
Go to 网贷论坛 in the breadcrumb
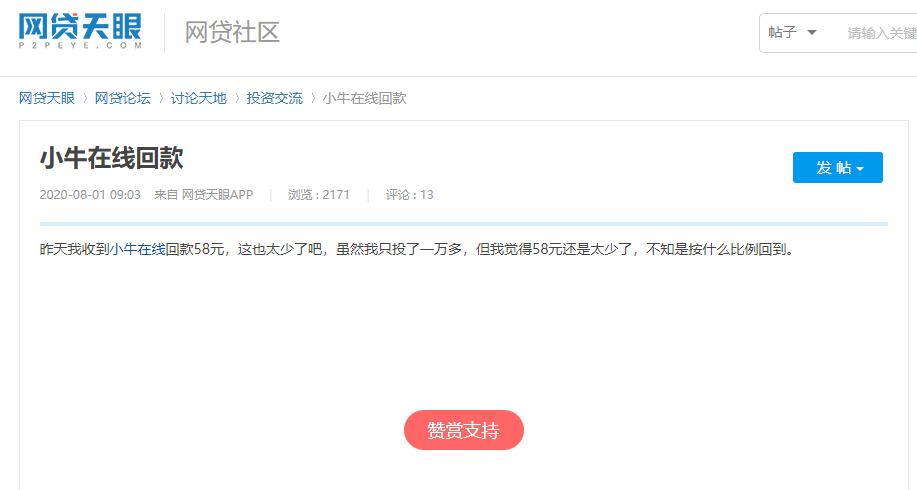click(123, 98)
